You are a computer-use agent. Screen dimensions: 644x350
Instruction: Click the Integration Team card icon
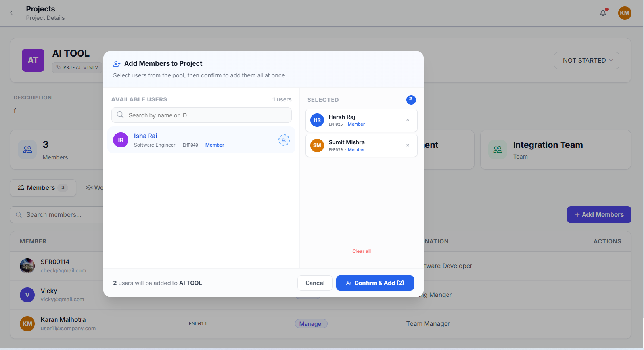498,149
